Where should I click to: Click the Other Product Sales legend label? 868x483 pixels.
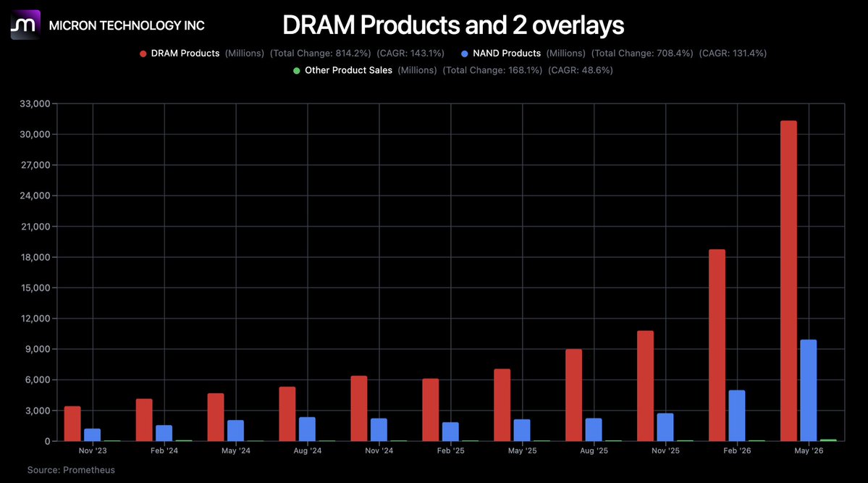(348, 70)
